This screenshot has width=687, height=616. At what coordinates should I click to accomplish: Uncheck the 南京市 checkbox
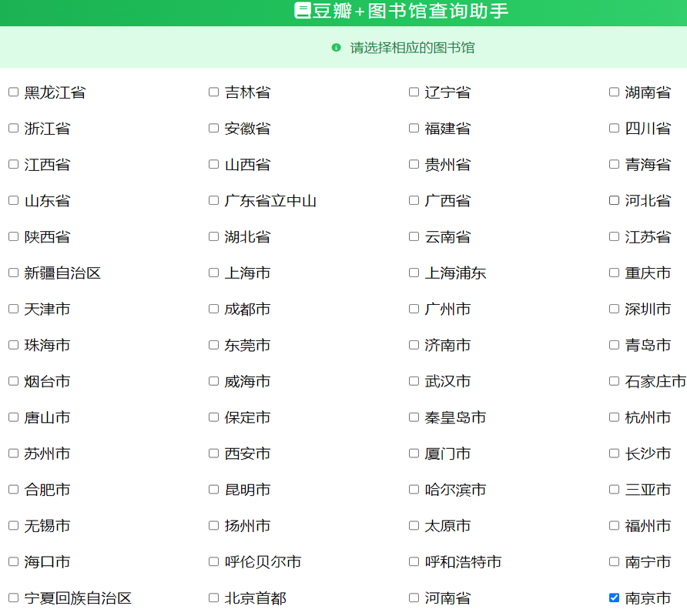coord(614,598)
